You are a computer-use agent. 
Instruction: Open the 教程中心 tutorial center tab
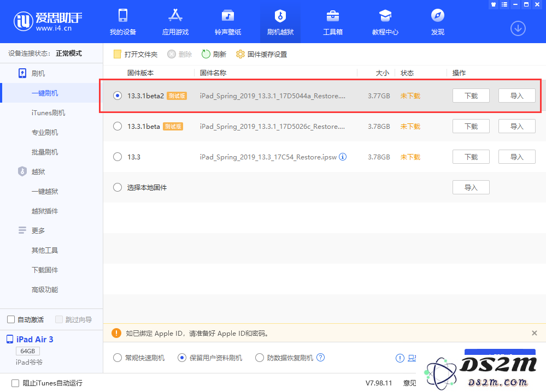click(385, 21)
